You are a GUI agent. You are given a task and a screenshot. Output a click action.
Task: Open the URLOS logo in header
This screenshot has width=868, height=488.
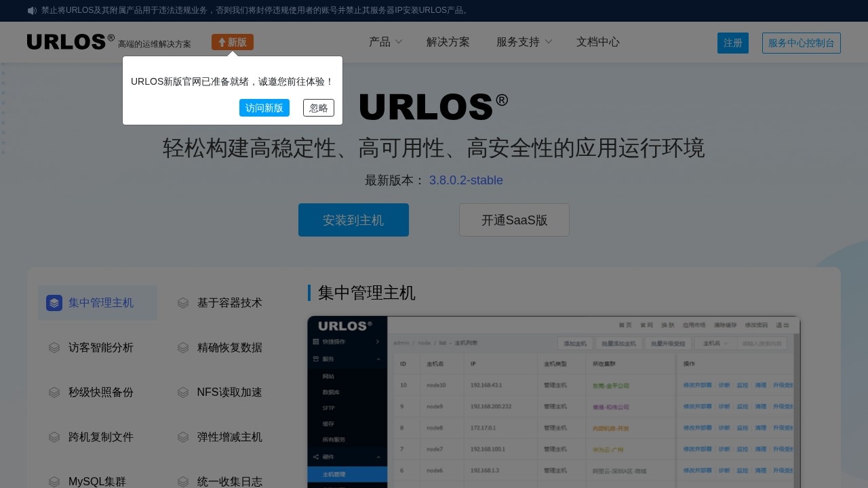coord(71,41)
